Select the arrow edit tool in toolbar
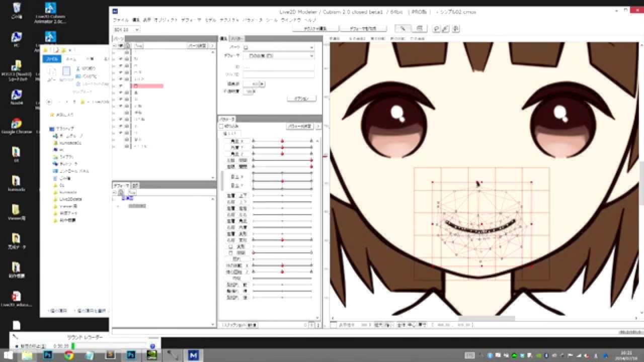644x362 pixels. [403, 29]
